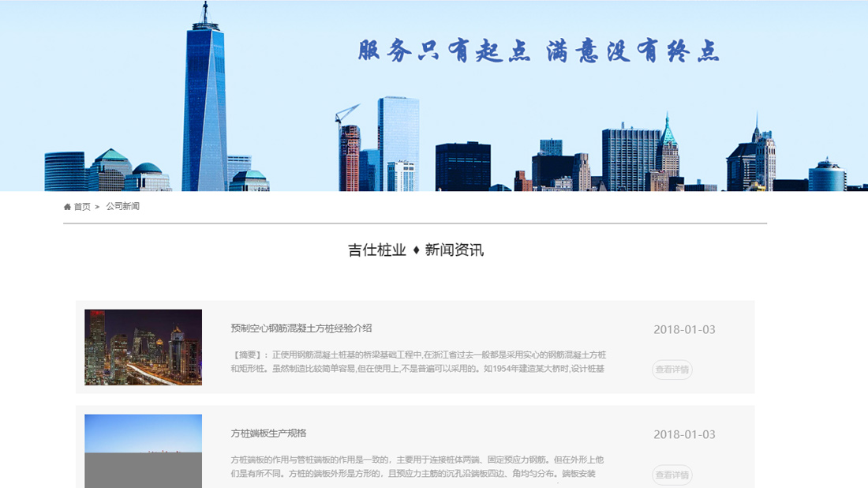Open 公司新闻 breadcrumb link
Viewport: 868px width, 488px height.
coord(122,207)
